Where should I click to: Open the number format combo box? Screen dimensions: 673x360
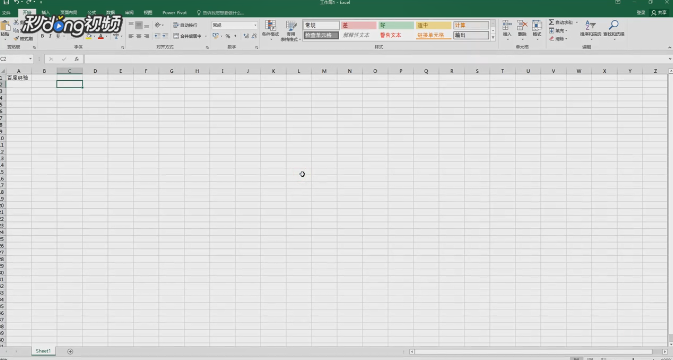[234, 25]
